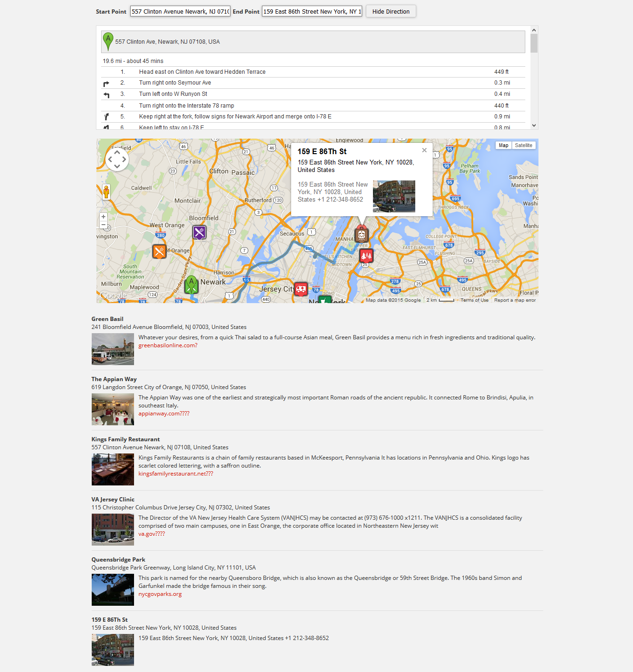Viewport: 633px width, 672px height.
Task: Click the green A marker at Newark
Action: [x=191, y=285]
